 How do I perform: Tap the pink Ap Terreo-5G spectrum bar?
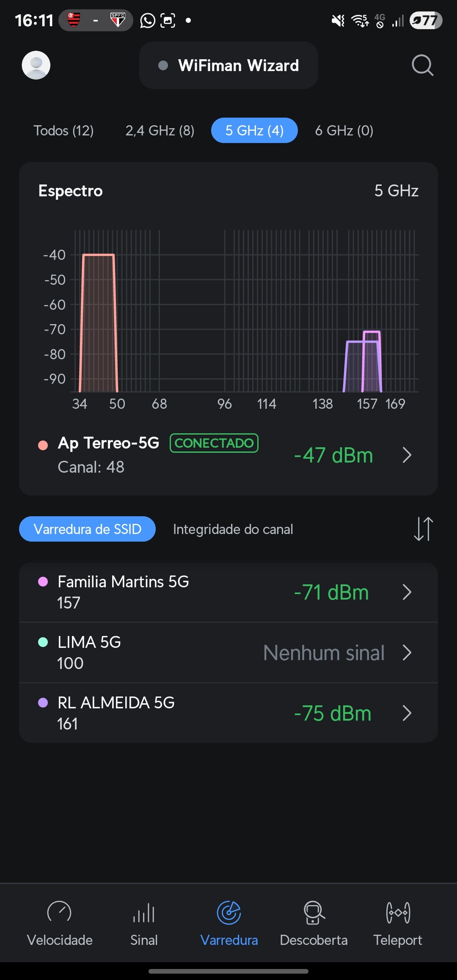(99, 322)
